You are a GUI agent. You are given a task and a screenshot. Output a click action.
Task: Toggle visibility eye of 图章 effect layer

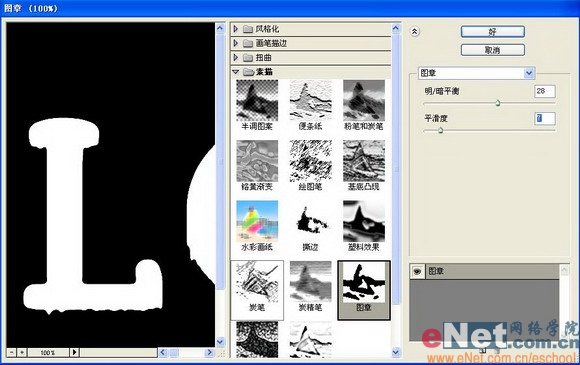tap(417, 271)
